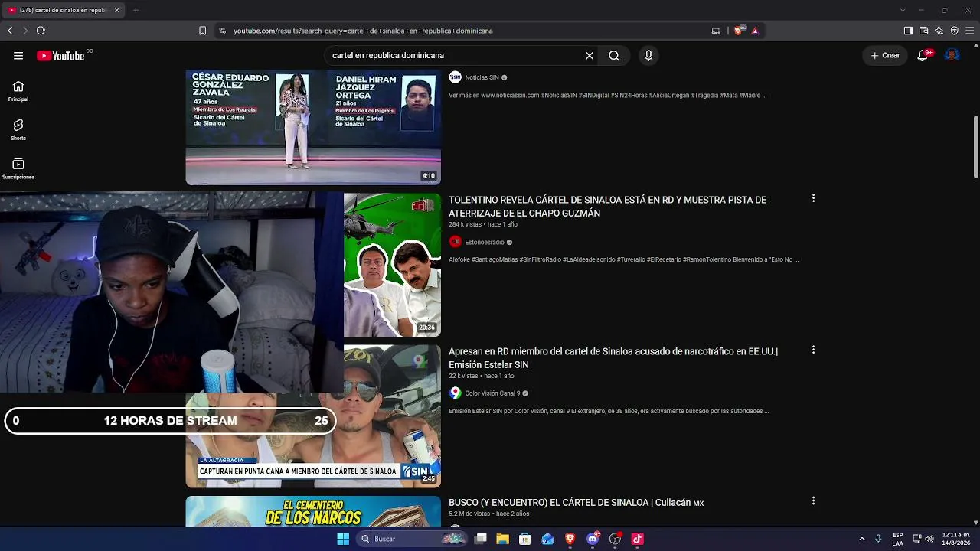Open the El Chapo thumbnail (20:36)
The width and height of the screenshot is (980, 551).
(x=392, y=265)
